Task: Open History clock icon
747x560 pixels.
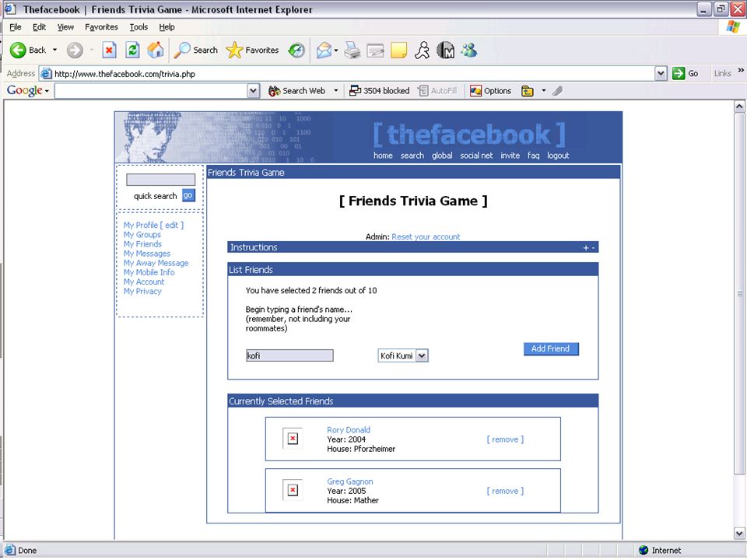Action: (296, 50)
